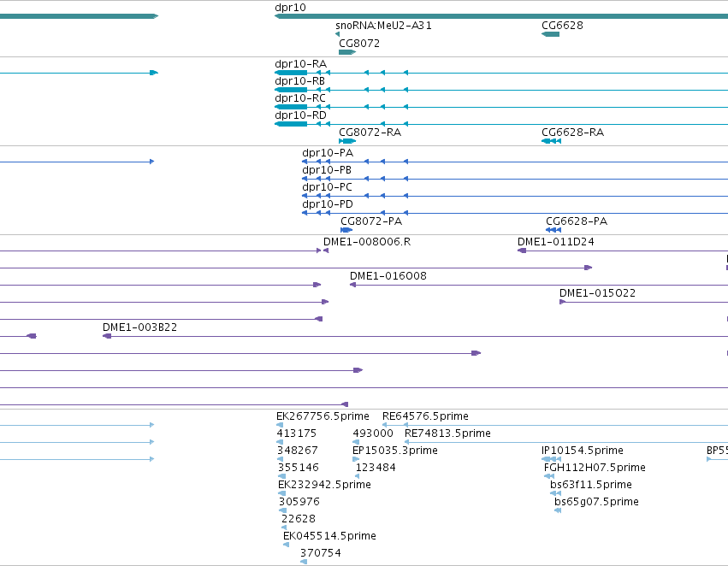Click the arrow glyph under 493000
Screen dimensions: 728x566
pyautogui.click(x=356, y=442)
